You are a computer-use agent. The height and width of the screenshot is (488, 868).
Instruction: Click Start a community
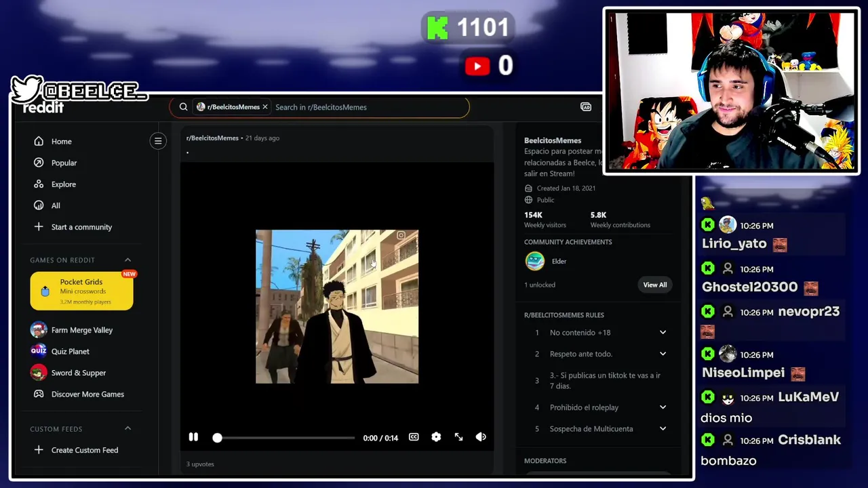pyautogui.click(x=81, y=227)
